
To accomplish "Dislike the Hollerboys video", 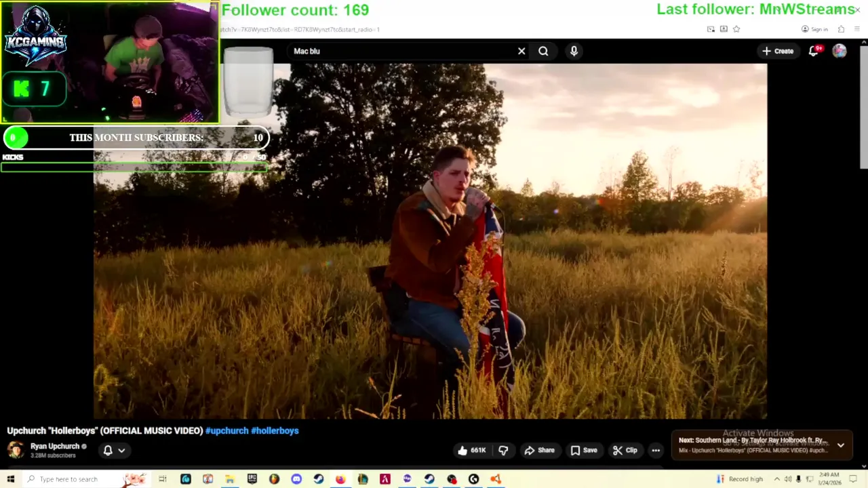I will (503, 450).
